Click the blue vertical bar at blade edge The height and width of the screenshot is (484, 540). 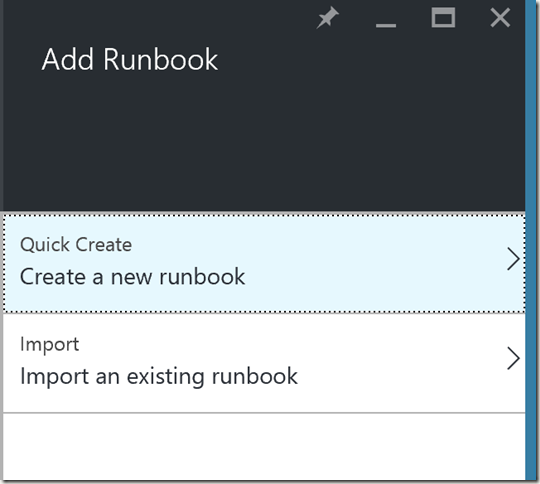[532, 241]
